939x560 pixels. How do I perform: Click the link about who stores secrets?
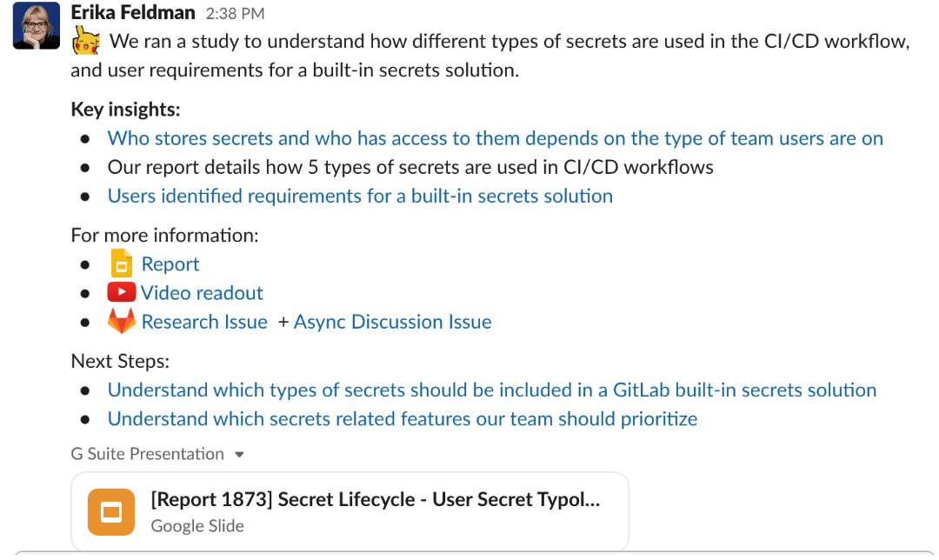click(495, 137)
